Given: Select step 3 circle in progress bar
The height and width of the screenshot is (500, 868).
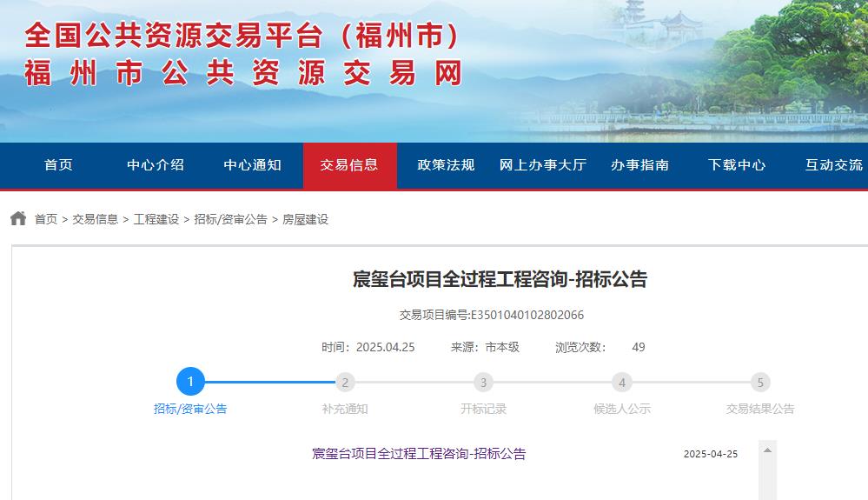Looking at the screenshot, I should point(483,382).
